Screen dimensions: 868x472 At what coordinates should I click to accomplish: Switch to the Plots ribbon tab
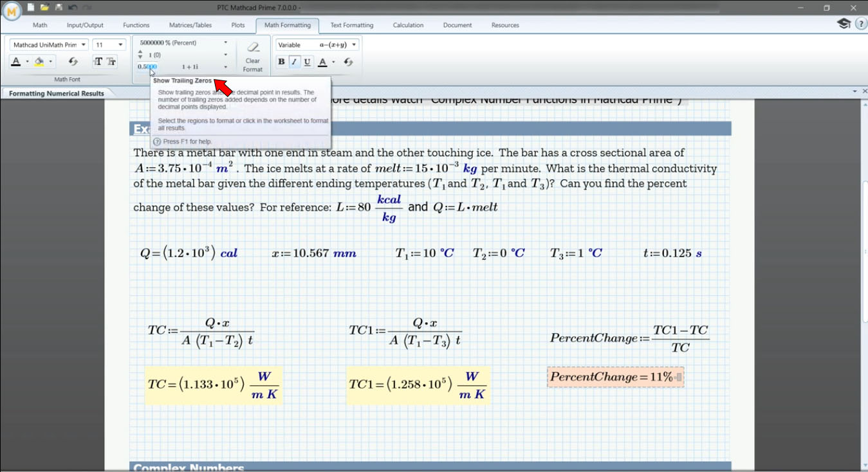[x=238, y=25]
